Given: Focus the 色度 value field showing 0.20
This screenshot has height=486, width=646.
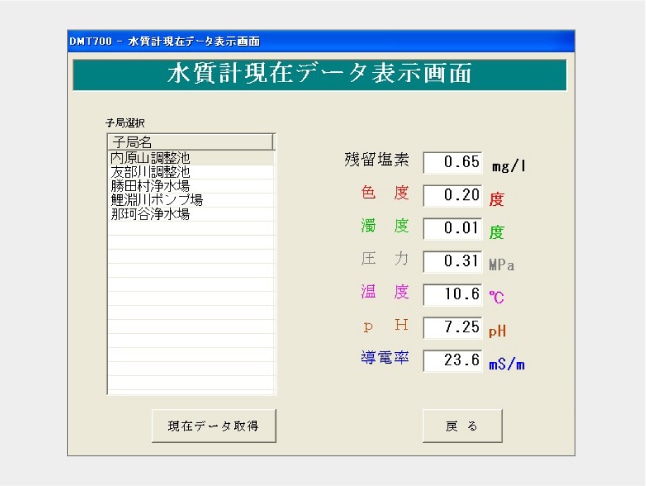Looking at the screenshot, I should [453, 195].
